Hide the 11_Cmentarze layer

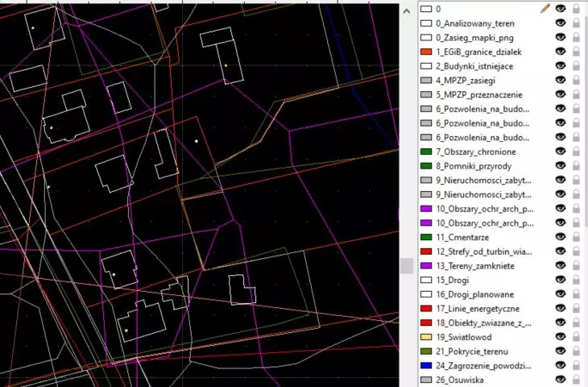pyautogui.click(x=561, y=237)
